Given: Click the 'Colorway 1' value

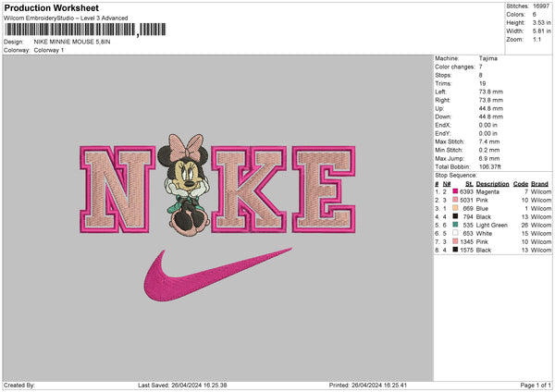Looking at the screenshot, I should (49, 50).
